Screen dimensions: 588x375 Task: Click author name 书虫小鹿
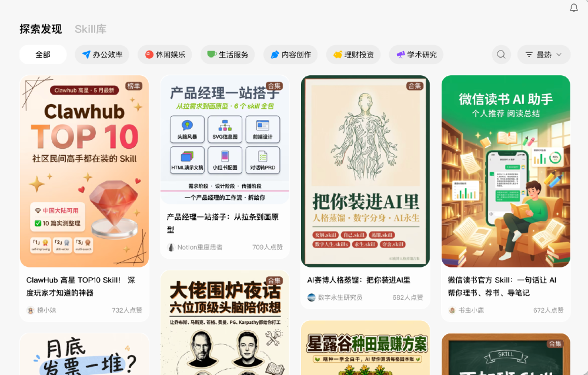(x=472, y=310)
